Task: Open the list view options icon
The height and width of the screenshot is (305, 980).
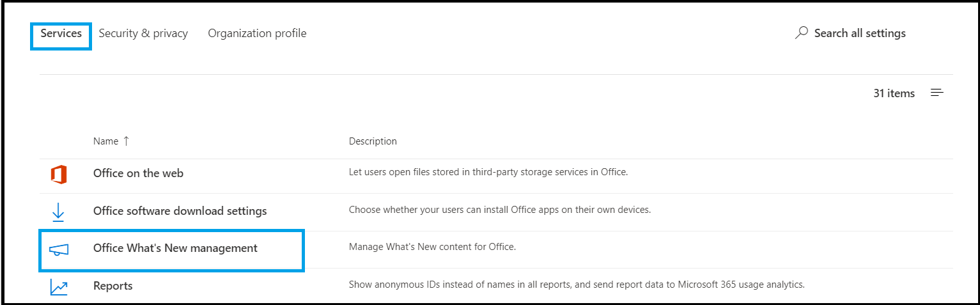Action: (x=937, y=93)
